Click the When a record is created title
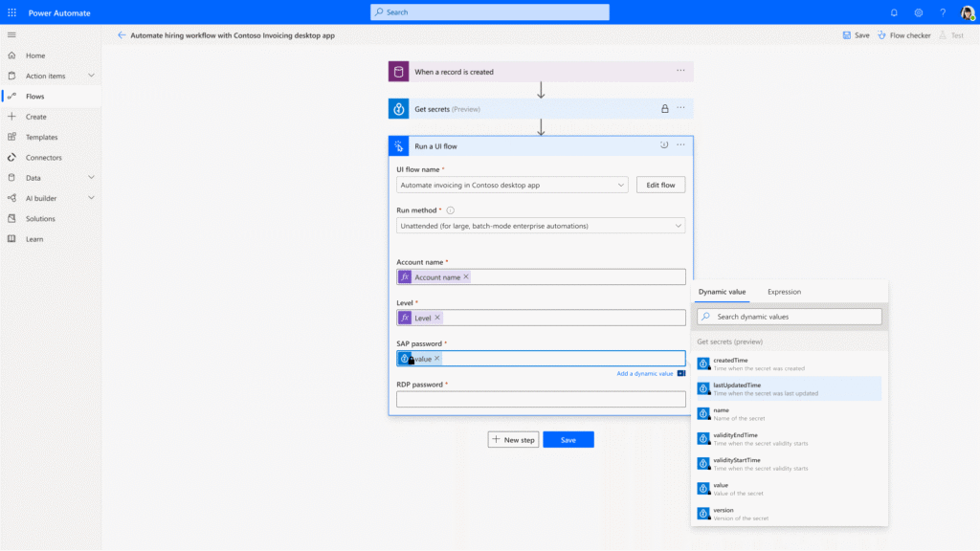The image size is (980, 551). pyautogui.click(x=455, y=72)
